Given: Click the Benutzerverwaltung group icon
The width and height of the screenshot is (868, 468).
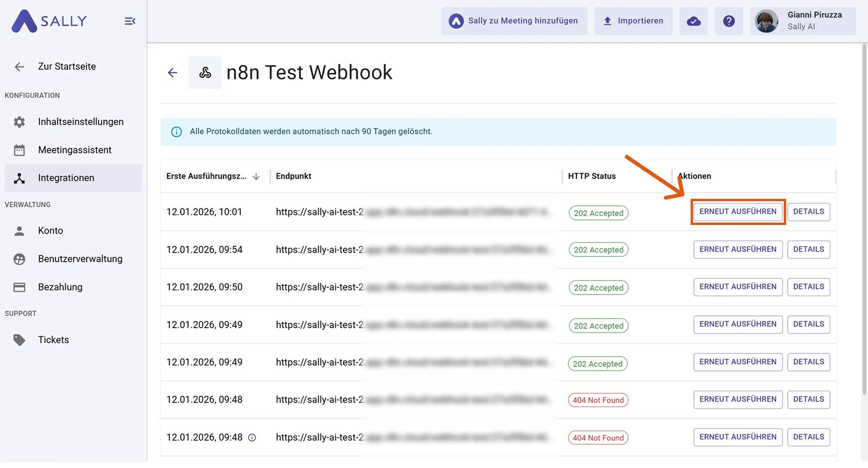Looking at the screenshot, I should (19, 259).
